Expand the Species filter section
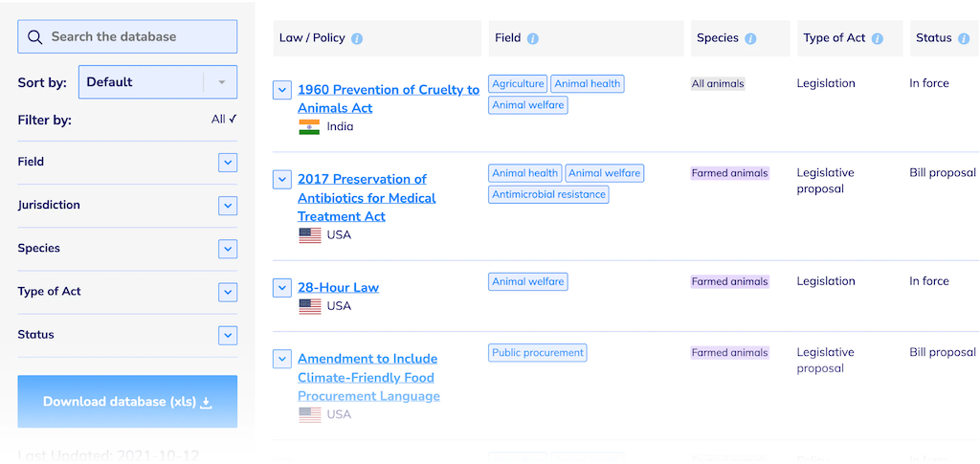The width and height of the screenshot is (980, 464). point(227,249)
